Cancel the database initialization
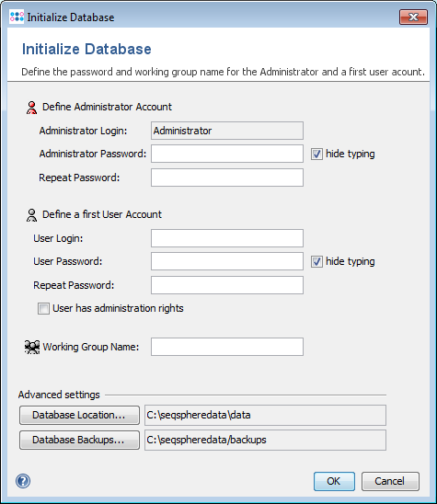Image resolution: width=437 pixels, height=504 pixels. [390, 481]
